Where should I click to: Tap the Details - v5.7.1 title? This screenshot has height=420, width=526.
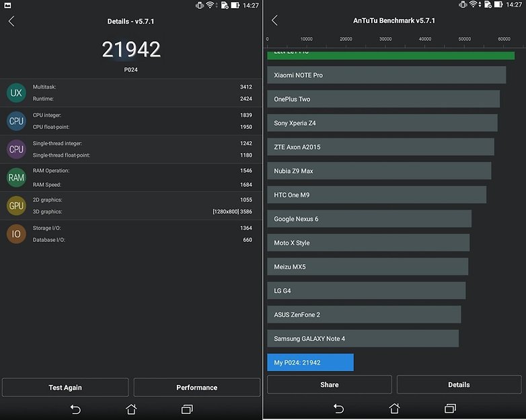point(131,22)
